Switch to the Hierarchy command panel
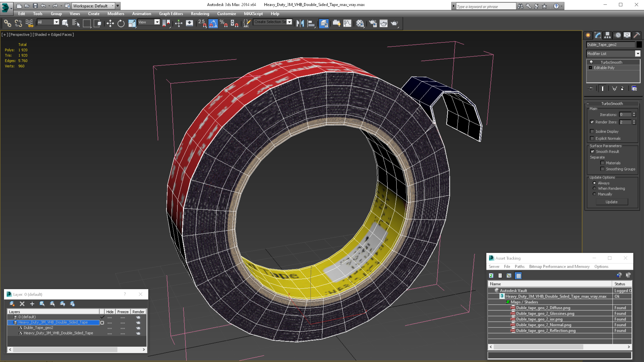The width and height of the screenshot is (644, 362). [608, 35]
